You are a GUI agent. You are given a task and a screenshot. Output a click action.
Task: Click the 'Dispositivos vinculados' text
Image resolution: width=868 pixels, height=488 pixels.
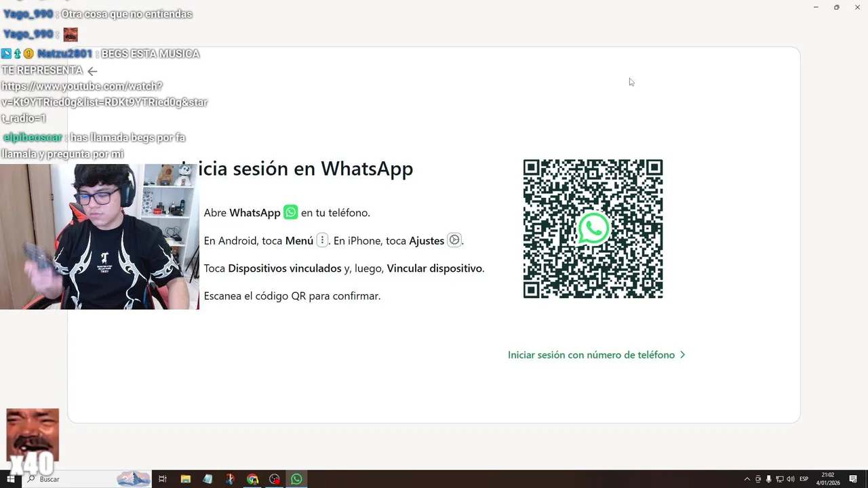285,268
